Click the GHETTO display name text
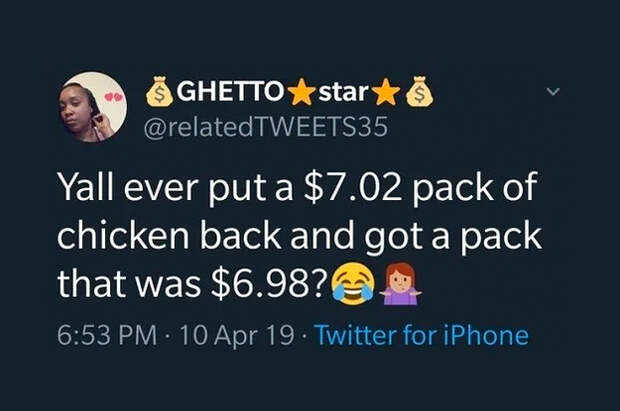The width and height of the screenshot is (620, 411). pyautogui.click(x=230, y=92)
